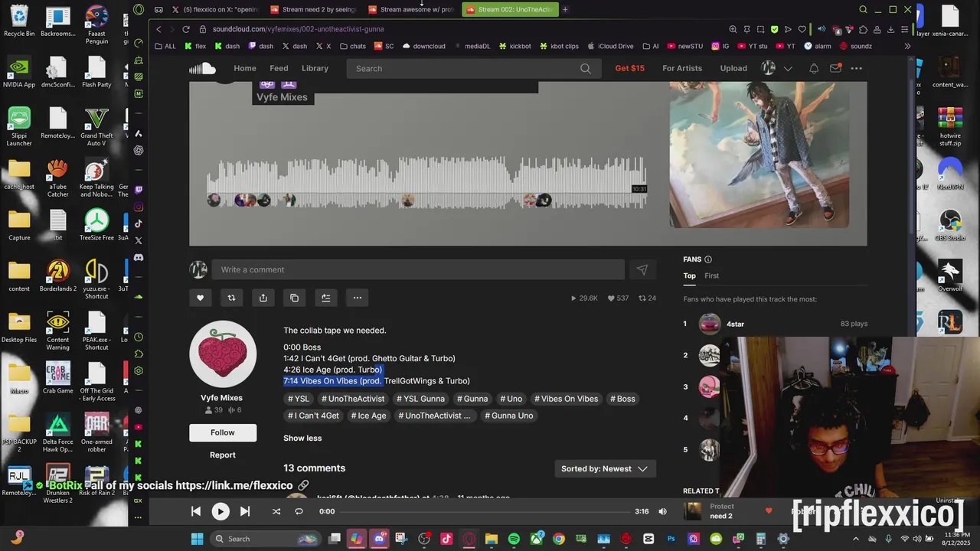The image size is (980, 551).
Task: Switch to the flexxico on X tab
Action: pos(214,9)
